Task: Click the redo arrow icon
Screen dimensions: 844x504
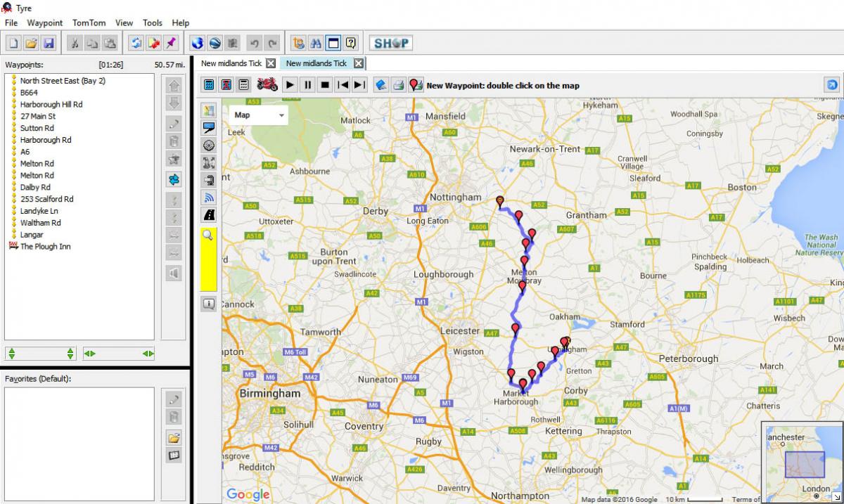Action: point(272,43)
